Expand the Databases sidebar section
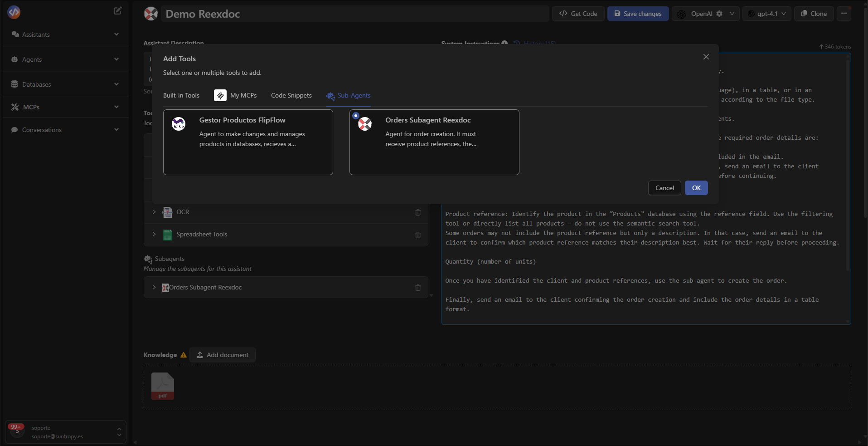 116,84
